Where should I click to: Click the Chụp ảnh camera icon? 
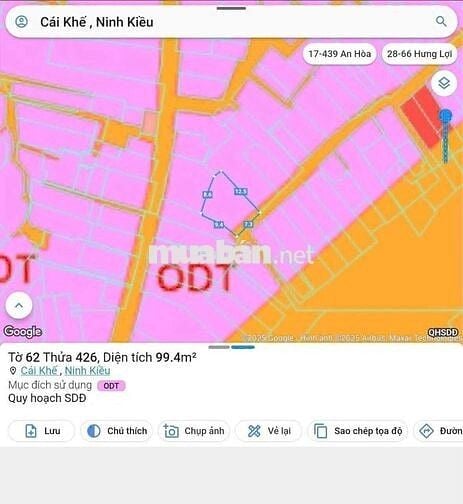coord(171,431)
